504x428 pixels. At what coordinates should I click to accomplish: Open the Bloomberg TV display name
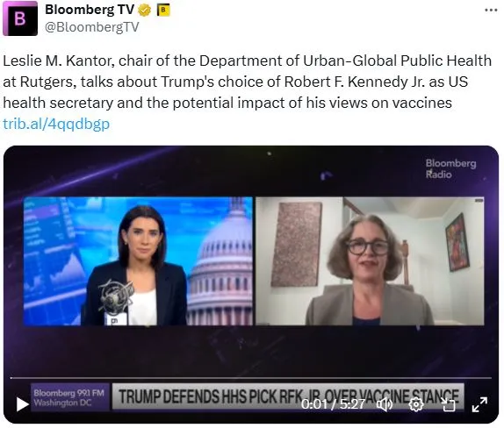click(90, 10)
